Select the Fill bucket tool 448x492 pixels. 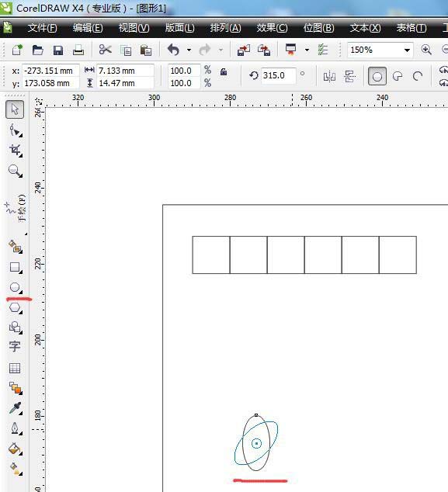(15, 449)
